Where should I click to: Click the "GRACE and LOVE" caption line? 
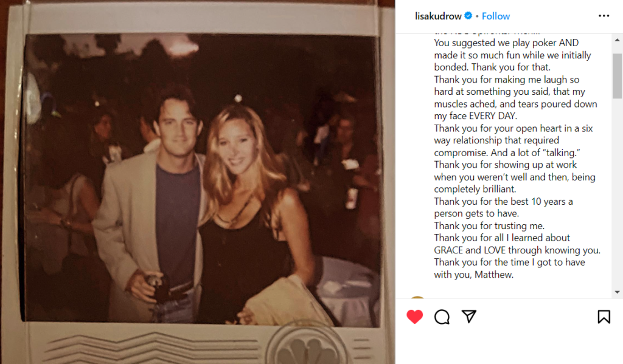tap(517, 250)
